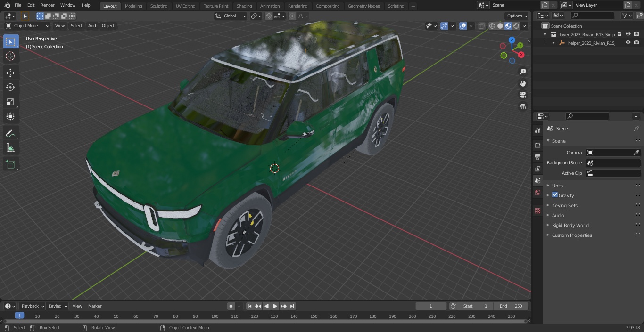Open the Render menu
This screenshot has height=332, width=644.
tap(47, 5)
